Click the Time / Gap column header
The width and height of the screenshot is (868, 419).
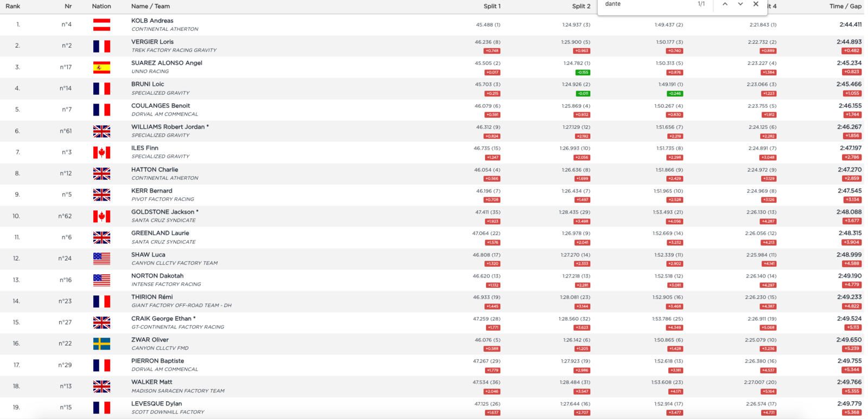click(x=845, y=7)
